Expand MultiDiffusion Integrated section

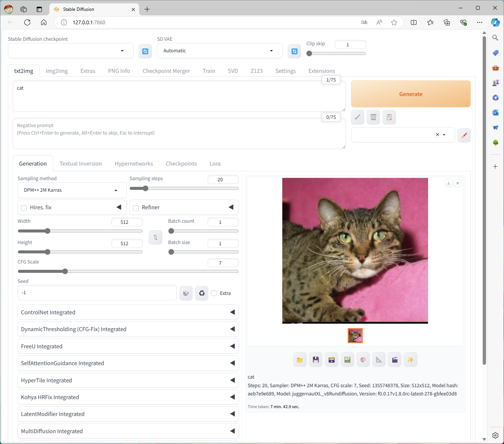128,431
